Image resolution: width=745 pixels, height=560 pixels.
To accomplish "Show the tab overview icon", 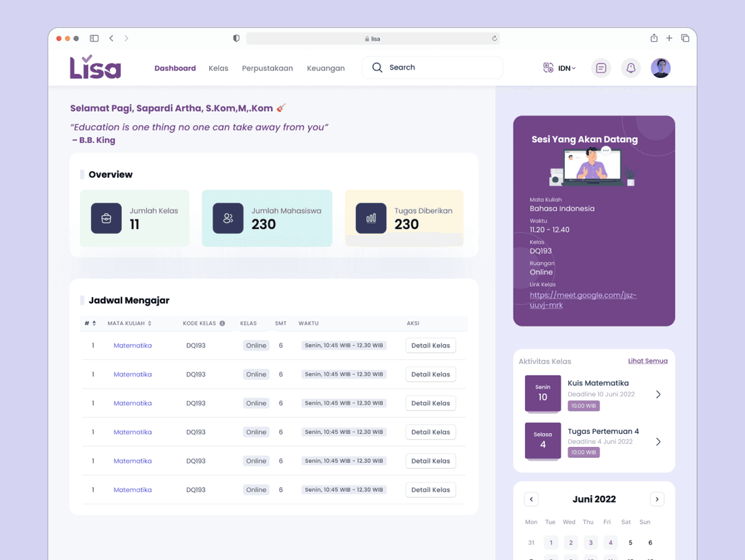I will pos(685,38).
